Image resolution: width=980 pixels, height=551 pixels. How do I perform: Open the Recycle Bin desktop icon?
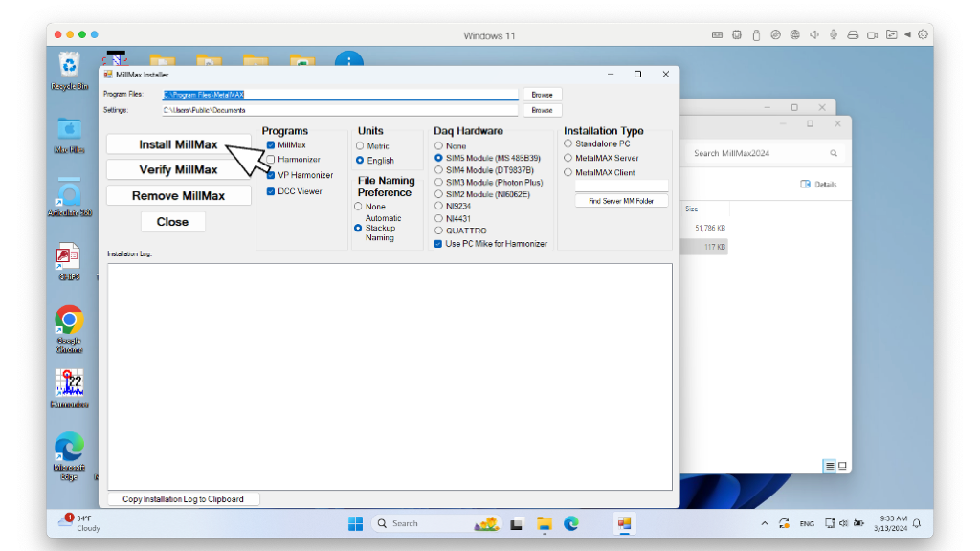(x=69, y=71)
